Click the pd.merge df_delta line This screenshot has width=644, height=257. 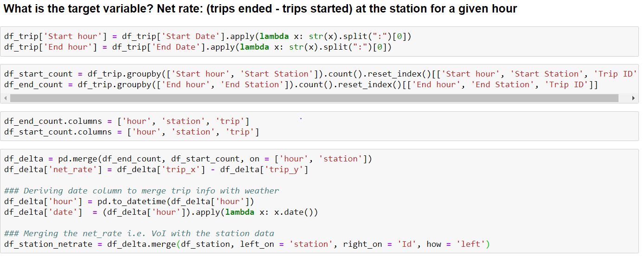188,159
